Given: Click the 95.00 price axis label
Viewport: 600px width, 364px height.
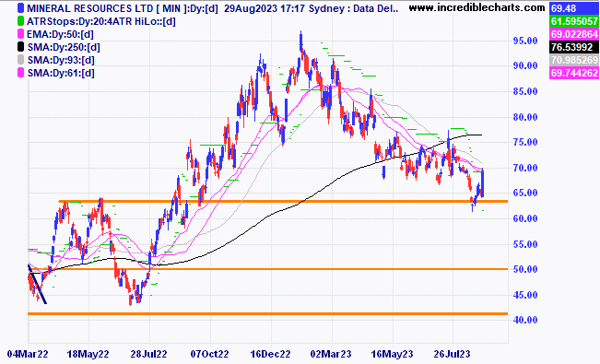Looking at the screenshot, I should 525,41.
